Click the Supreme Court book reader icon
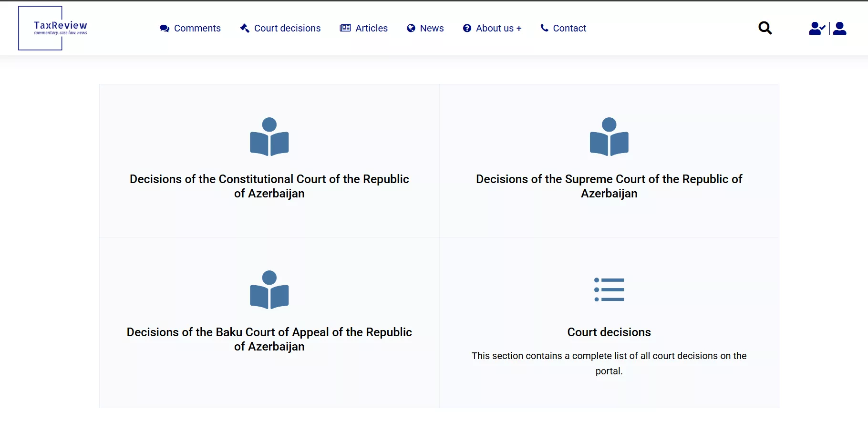The width and height of the screenshot is (868, 443). click(x=609, y=137)
